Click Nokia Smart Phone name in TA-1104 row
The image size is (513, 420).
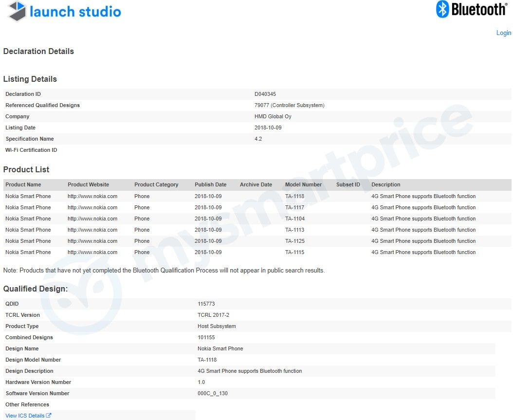tap(28, 219)
